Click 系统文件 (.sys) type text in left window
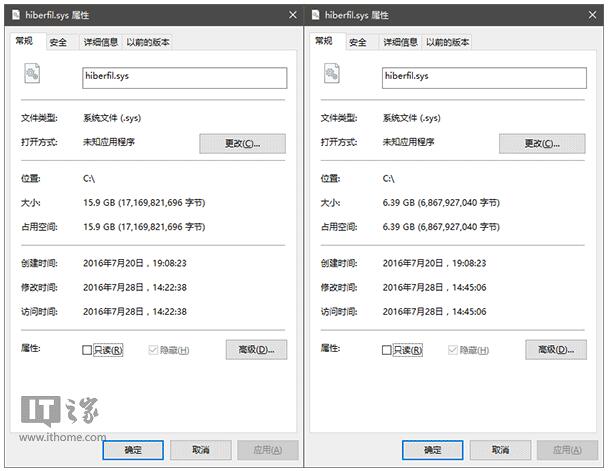 [x=112, y=118]
